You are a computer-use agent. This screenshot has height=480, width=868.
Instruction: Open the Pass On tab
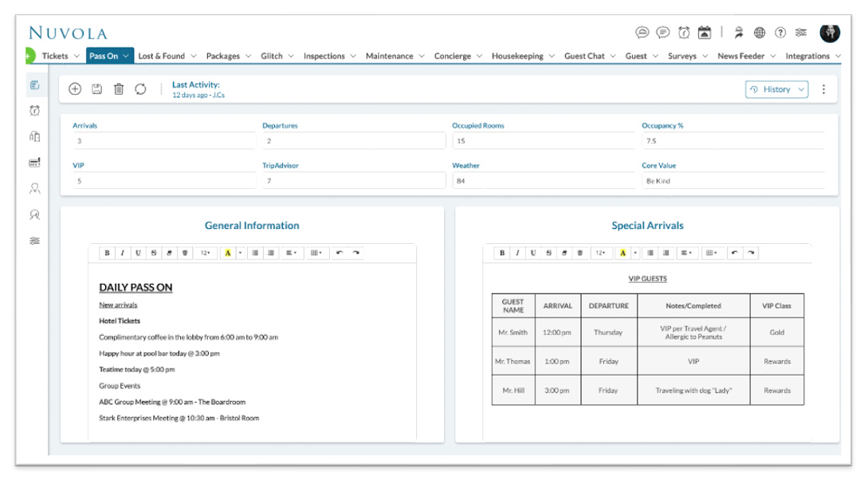point(110,56)
